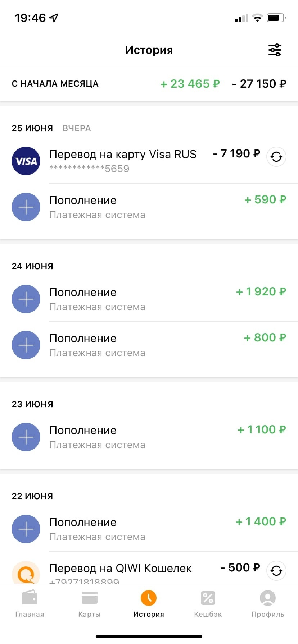
Task: Open the +1 400 ₽ Пополнение entry
Action: pyautogui.click(x=144, y=529)
